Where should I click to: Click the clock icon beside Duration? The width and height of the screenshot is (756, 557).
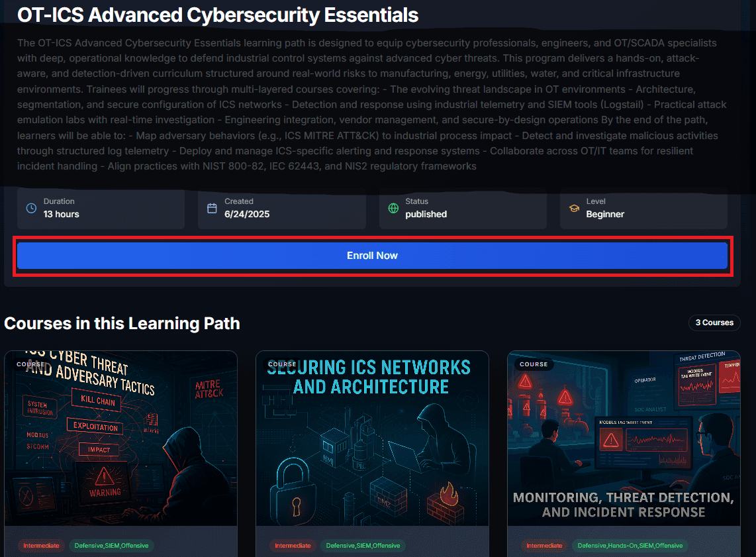(31, 209)
